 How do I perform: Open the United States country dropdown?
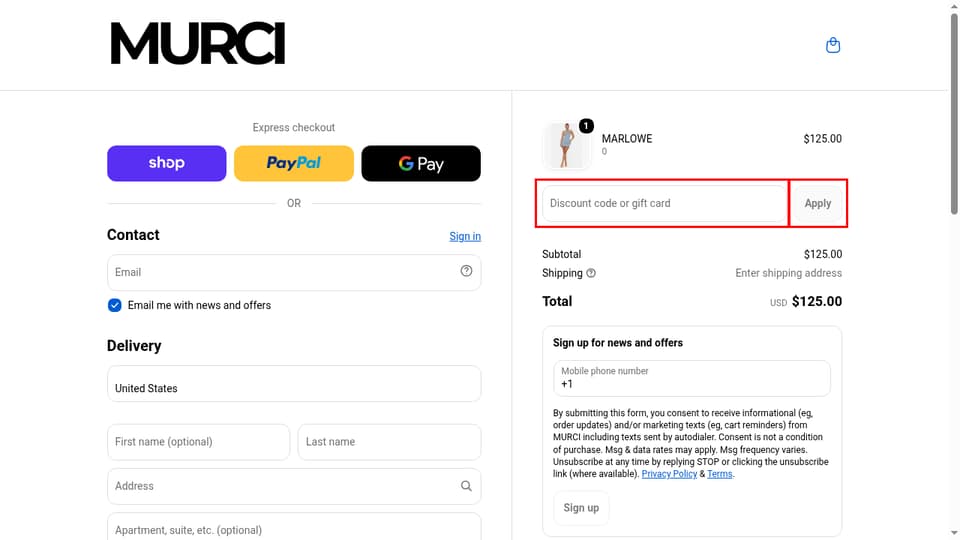pos(294,384)
